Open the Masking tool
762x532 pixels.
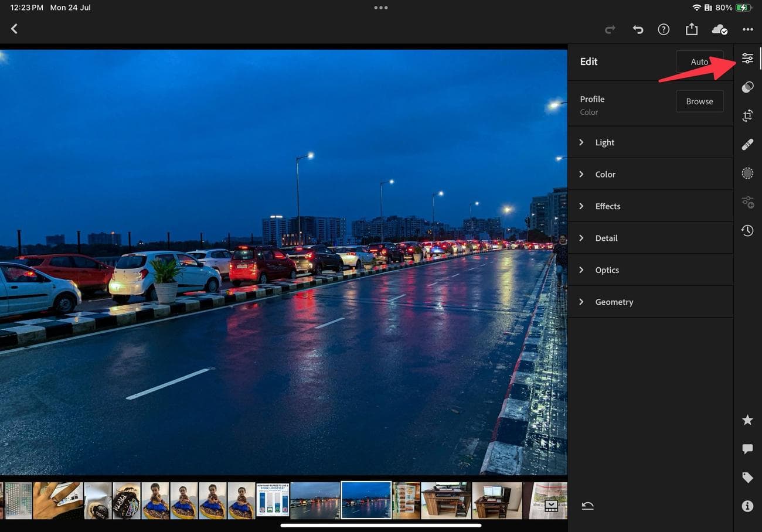(747, 173)
